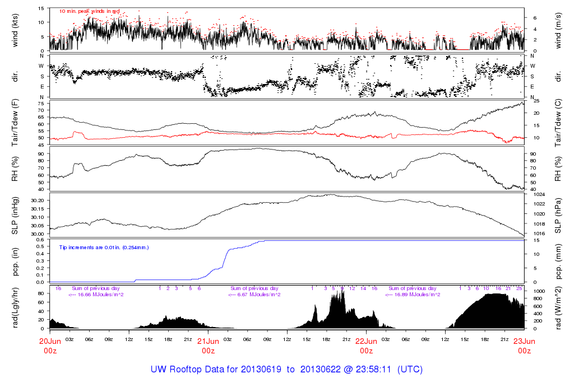Click the 'SLP (hPa)' axis label

558,216
